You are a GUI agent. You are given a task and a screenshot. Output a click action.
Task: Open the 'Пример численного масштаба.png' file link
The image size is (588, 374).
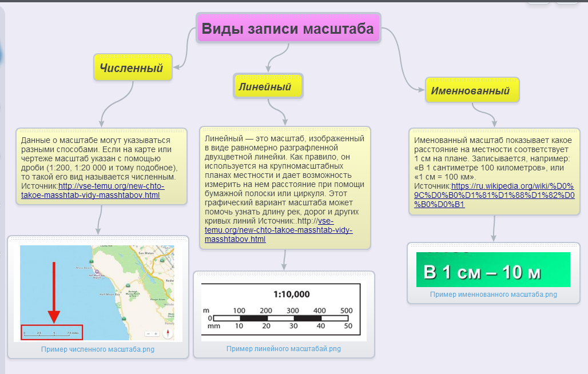pos(97,349)
